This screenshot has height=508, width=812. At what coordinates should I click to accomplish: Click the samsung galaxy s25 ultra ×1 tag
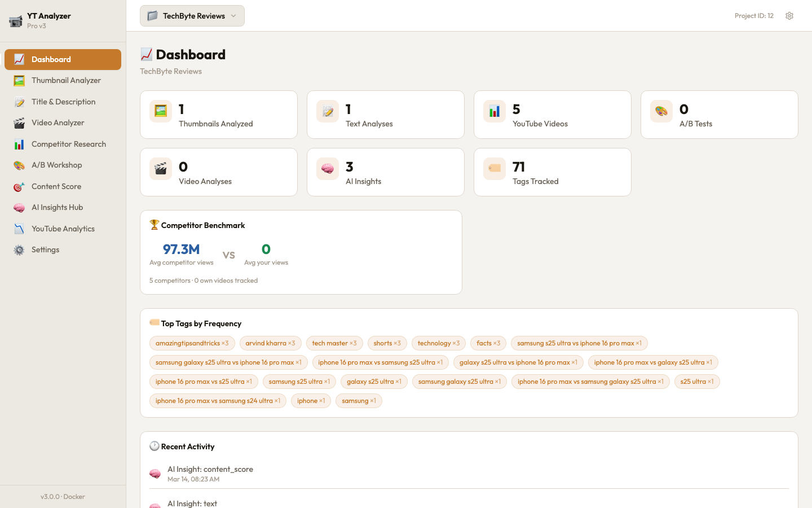pyautogui.click(x=460, y=382)
